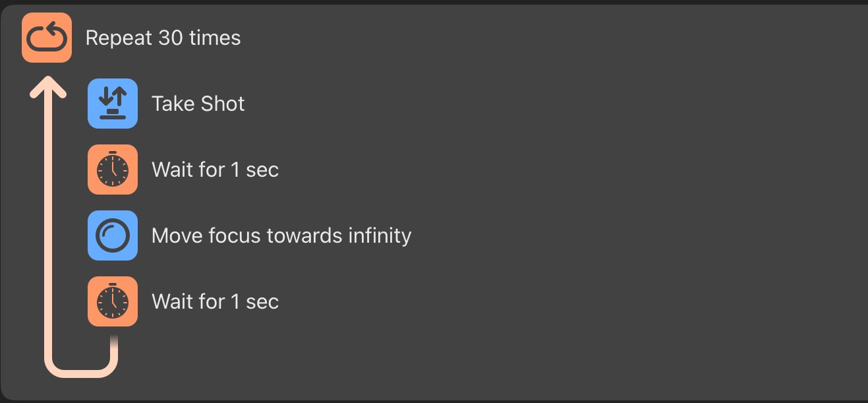Open Move focus towards infinity step
The image size is (868, 403).
[x=281, y=235]
